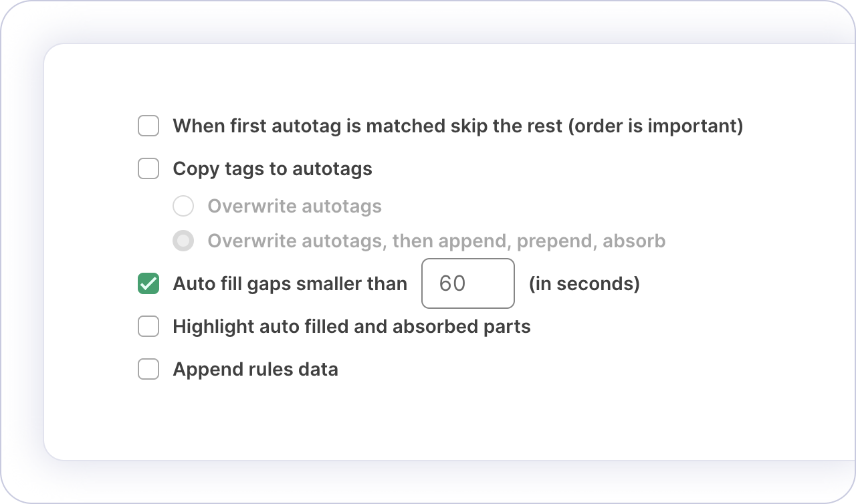Viewport: 856px width, 504px height.
Task: Click the 'Auto fill gaps smaller than' label
Action: (290, 283)
